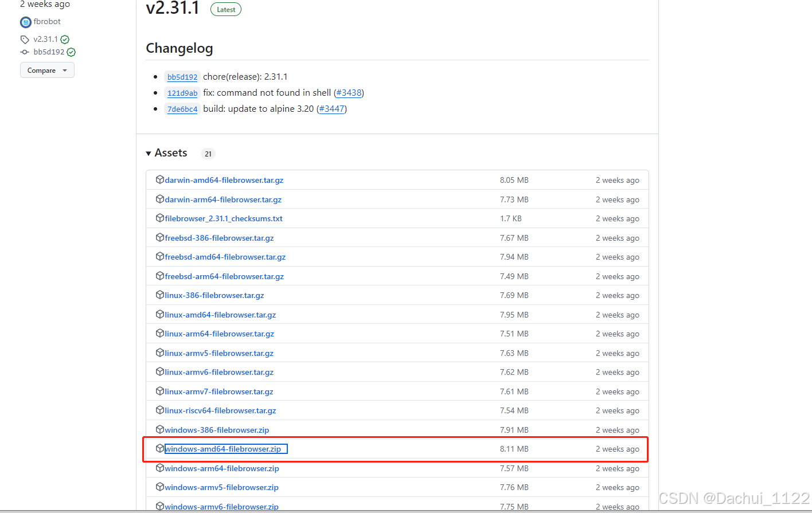This screenshot has width=812, height=513.
Task: Open issue #3438
Action: coord(349,92)
